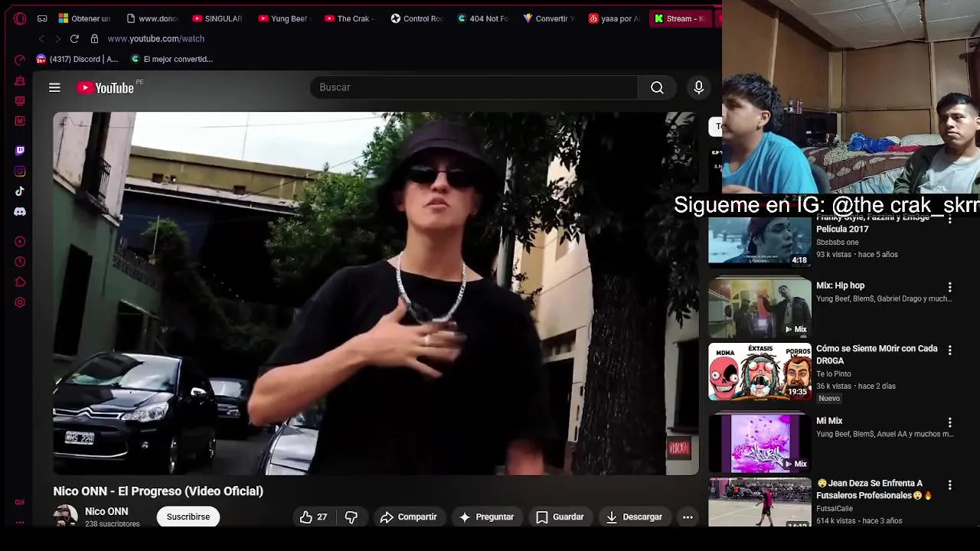This screenshot has height=551, width=980.
Task: Click the search magnifier button
Action: pyautogui.click(x=657, y=87)
